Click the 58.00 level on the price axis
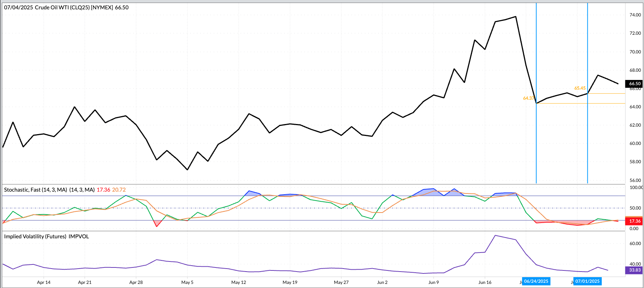This screenshot has width=644, height=288. pos(635,162)
